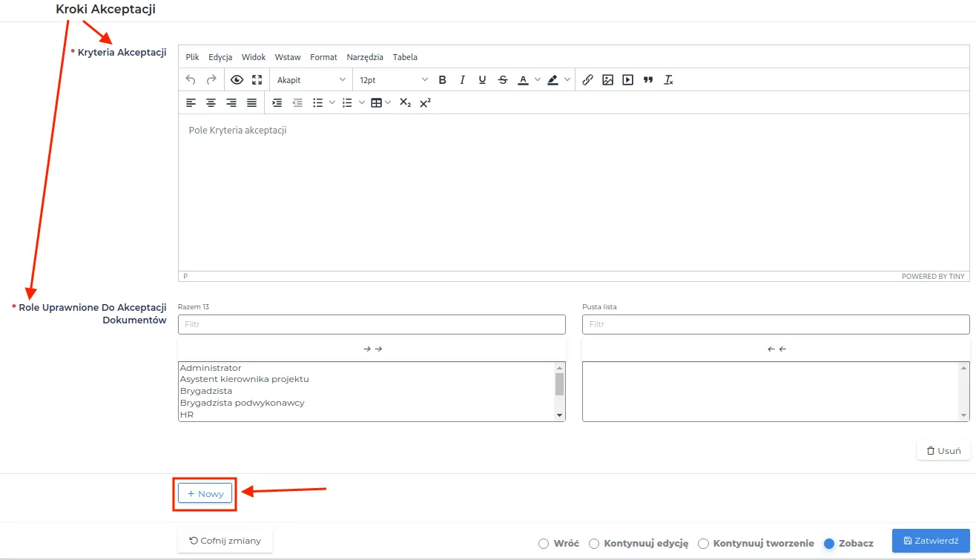976x560 pixels.
Task: Click the Nowy button
Action: click(x=205, y=493)
